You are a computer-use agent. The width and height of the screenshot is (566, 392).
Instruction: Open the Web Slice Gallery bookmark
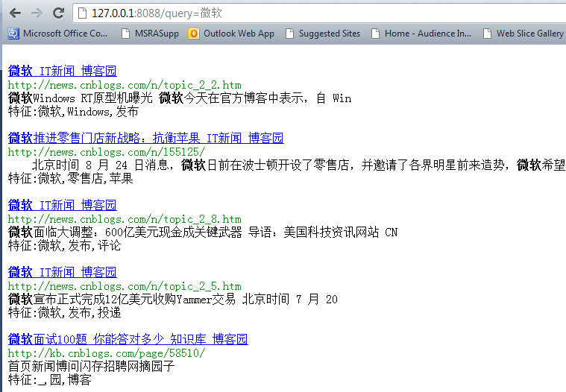tap(523, 34)
